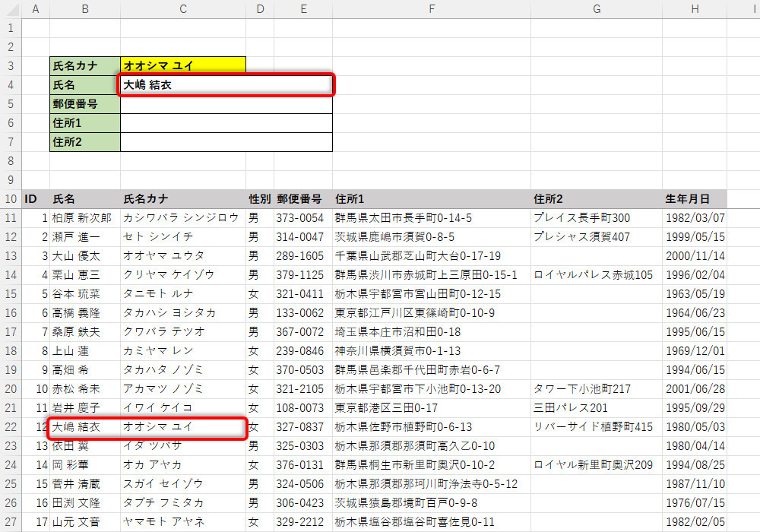This screenshot has width=760, height=532.
Task: Select column D header
Action: point(260,9)
